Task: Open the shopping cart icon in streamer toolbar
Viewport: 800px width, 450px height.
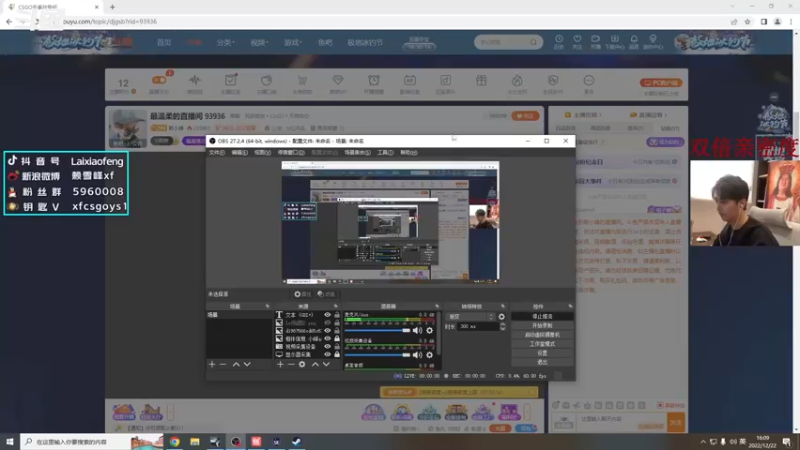Action: [302, 81]
